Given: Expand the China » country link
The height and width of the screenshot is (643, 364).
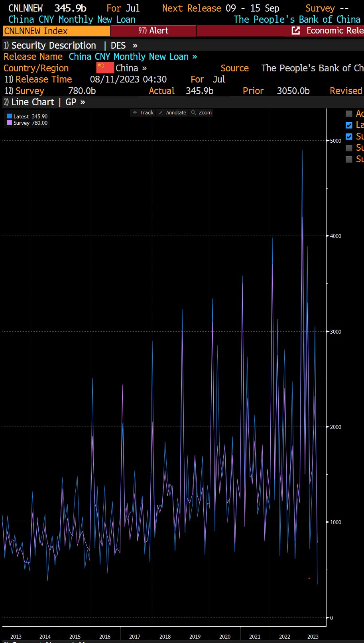Looking at the screenshot, I should [131, 68].
